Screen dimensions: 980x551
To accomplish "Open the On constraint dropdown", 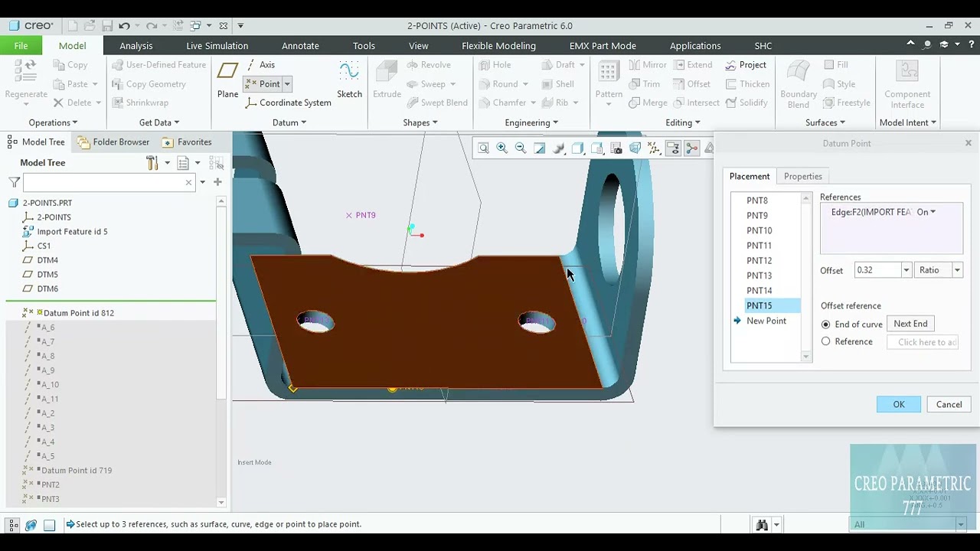I will (x=926, y=212).
